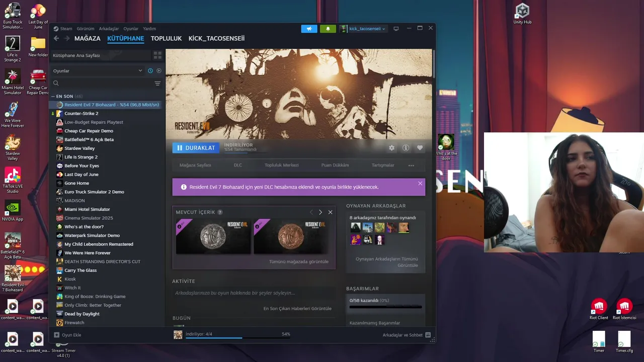Click Oynayan Arkadaşların Tümünü Görüntüle link
The width and height of the screenshot is (644, 362).
tap(387, 262)
